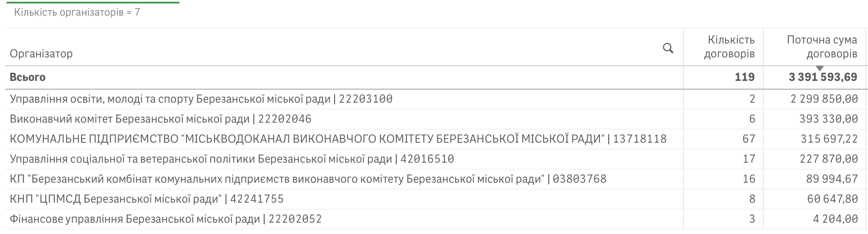This screenshot has height=234, width=868.
Task: Click total sum 3 391 593,69
Action: [x=823, y=77]
